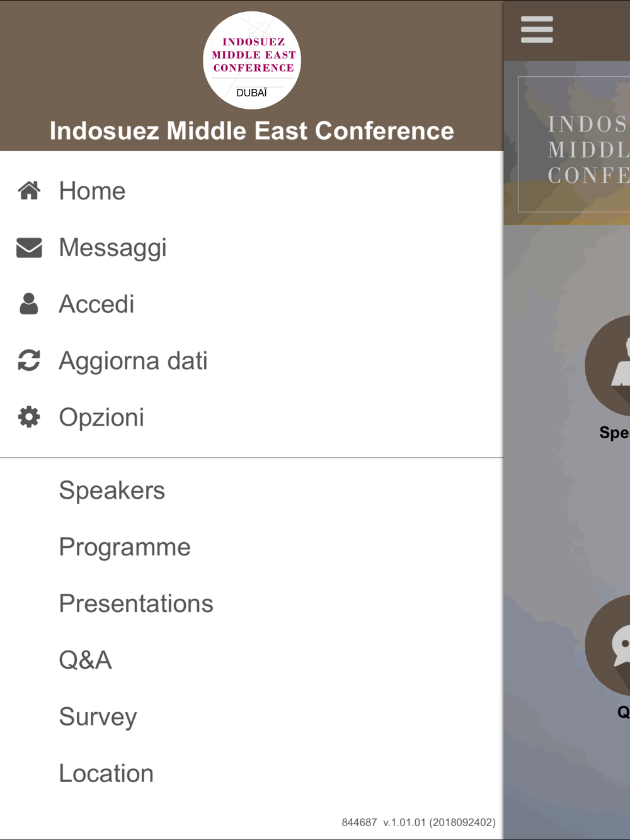
Task: Tap the Speakers round icon at right
Action: coord(608,366)
